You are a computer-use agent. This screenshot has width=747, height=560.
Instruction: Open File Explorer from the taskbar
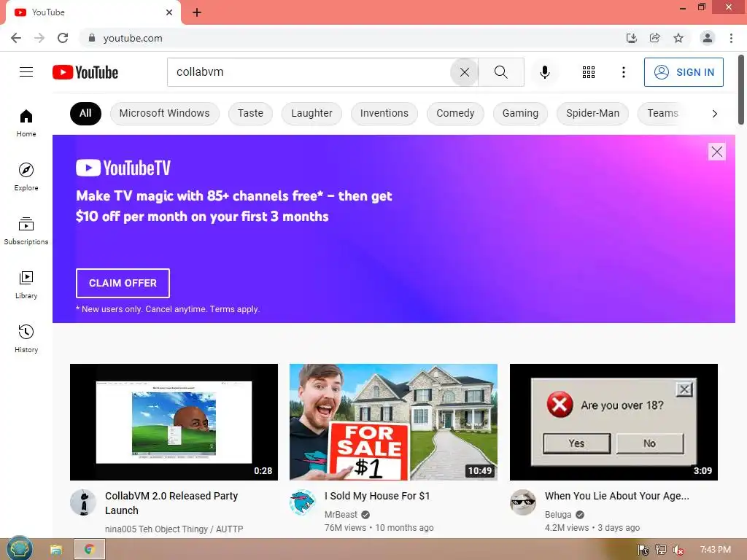pyautogui.click(x=55, y=550)
